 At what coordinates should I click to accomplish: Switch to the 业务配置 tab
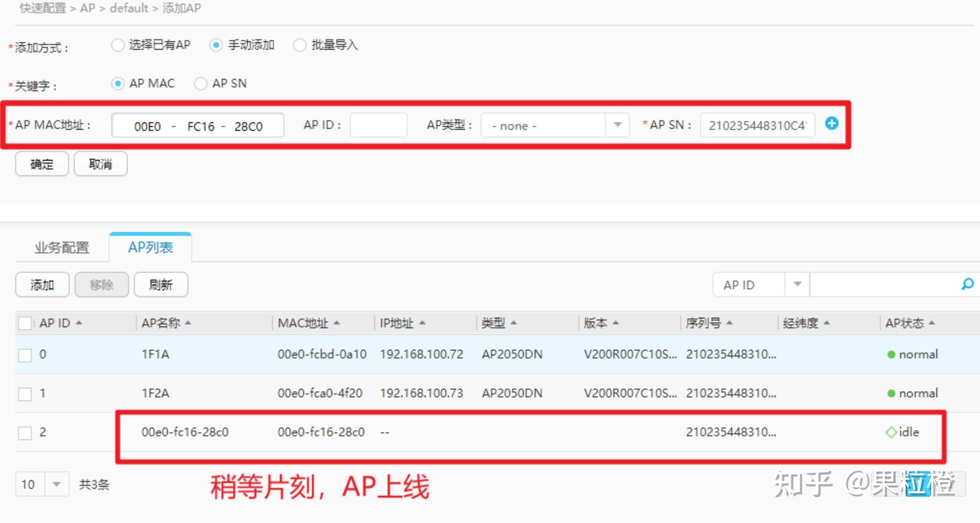click(62, 248)
